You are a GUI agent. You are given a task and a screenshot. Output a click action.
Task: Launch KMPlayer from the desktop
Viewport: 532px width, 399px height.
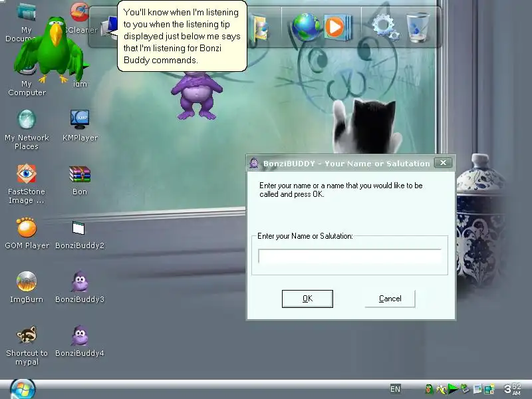coord(80,126)
